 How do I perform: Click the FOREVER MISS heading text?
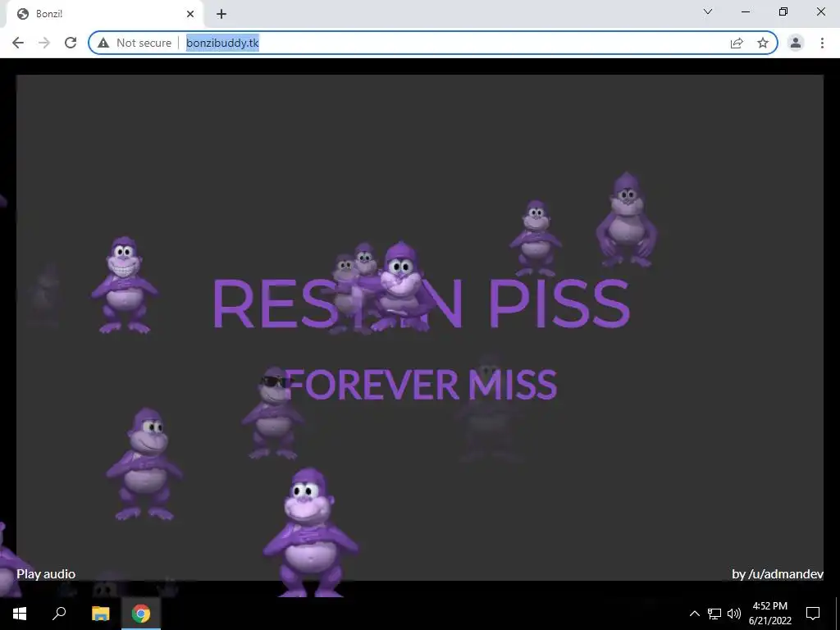click(x=421, y=385)
